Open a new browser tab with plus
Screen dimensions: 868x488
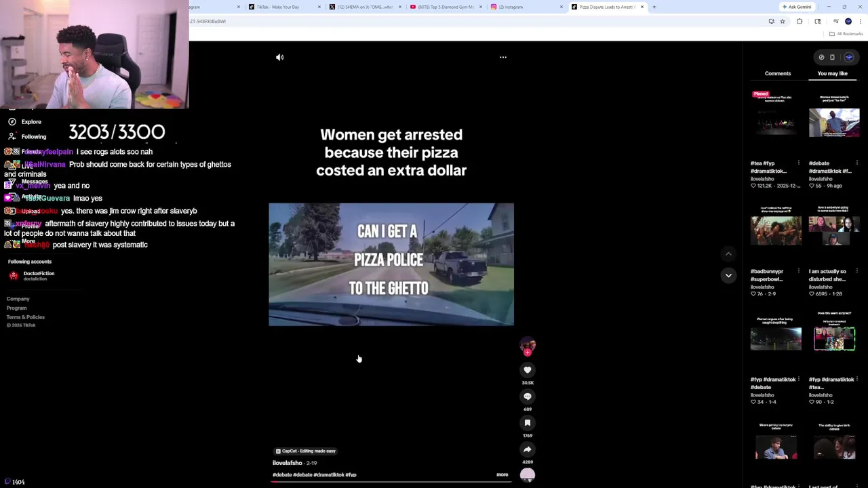coord(654,7)
